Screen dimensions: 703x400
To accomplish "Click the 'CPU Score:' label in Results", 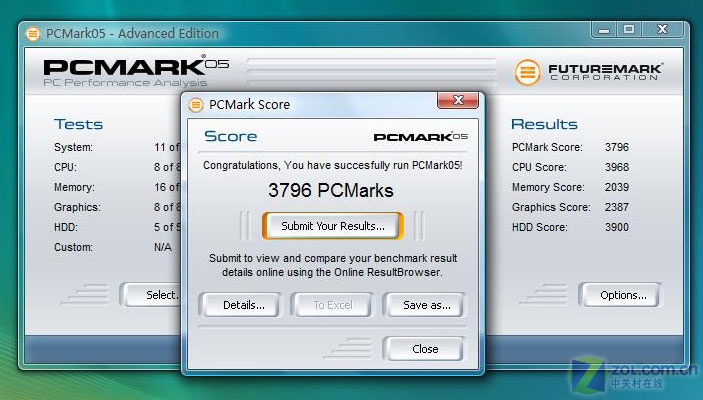I will (539, 167).
